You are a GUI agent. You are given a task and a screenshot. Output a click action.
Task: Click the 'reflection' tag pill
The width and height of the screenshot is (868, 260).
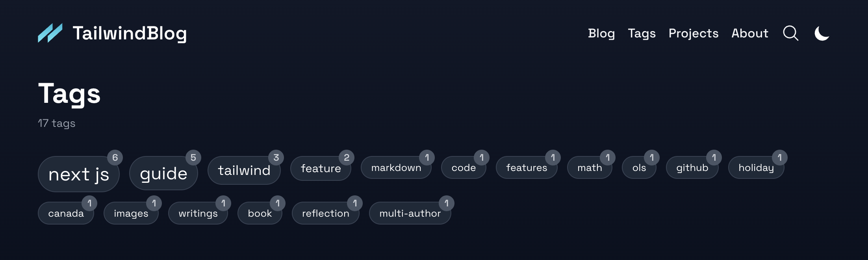tap(325, 213)
